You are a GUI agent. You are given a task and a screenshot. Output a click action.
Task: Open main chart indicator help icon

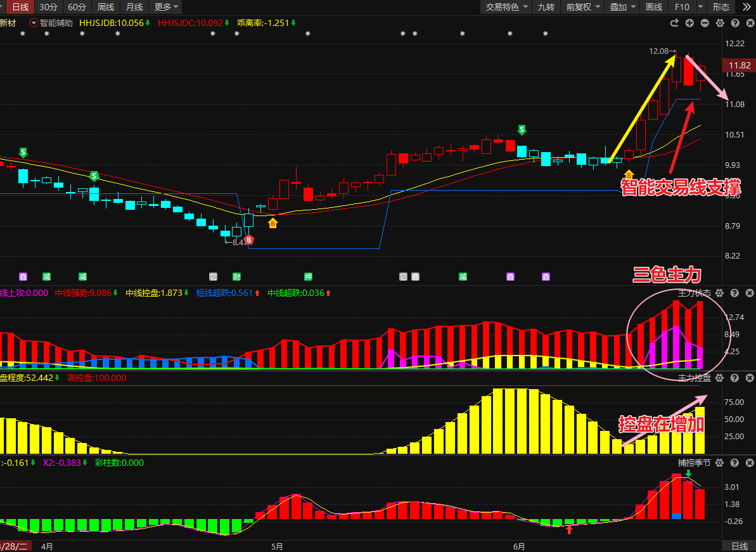click(735, 23)
